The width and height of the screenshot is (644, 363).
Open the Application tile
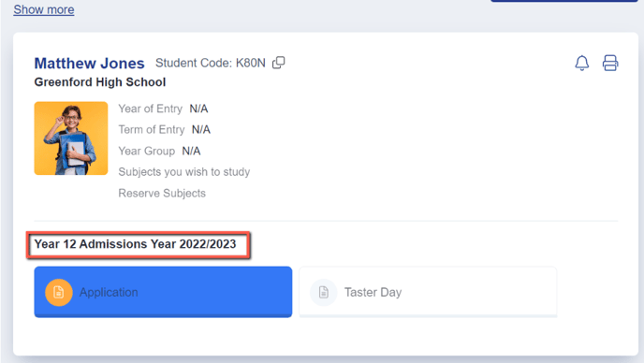click(x=163, y=292)
